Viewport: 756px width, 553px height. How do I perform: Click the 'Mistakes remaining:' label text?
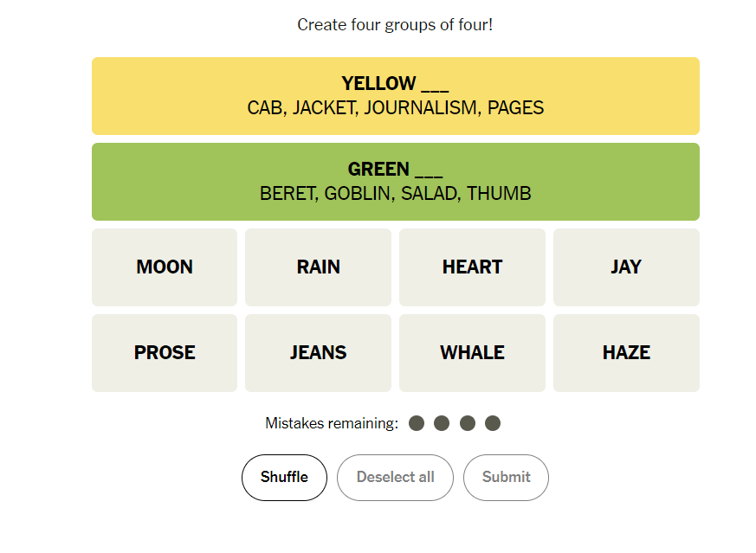click(x=332, y=423)
